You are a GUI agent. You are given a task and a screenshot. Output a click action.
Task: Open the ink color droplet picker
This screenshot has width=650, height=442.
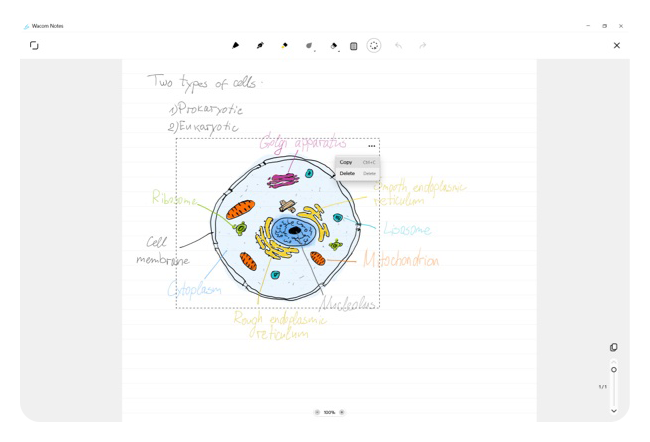[x=309, y=46]
